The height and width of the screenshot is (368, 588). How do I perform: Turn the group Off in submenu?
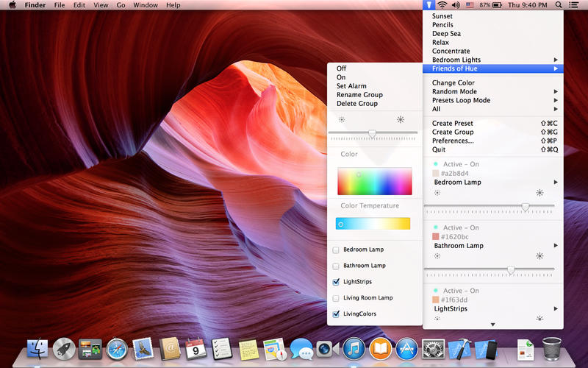click(x=375, y=68)
